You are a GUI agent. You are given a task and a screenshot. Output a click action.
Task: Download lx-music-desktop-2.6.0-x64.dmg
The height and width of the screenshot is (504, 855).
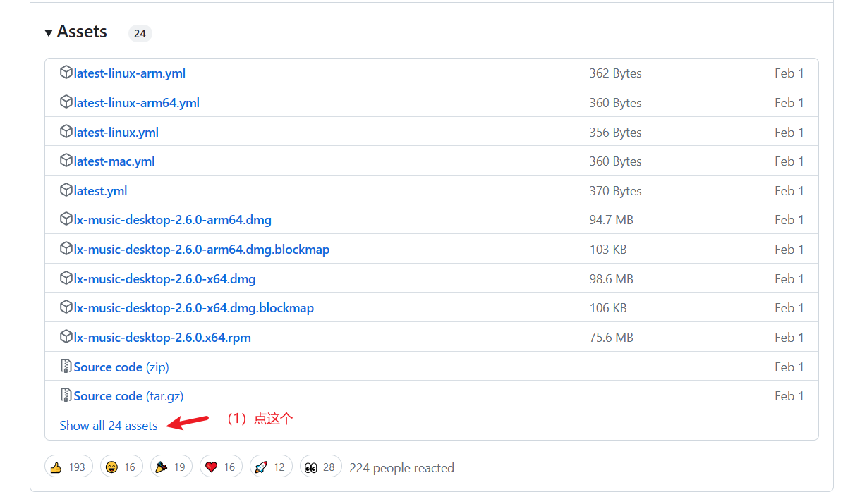click(x=165, y=279)
